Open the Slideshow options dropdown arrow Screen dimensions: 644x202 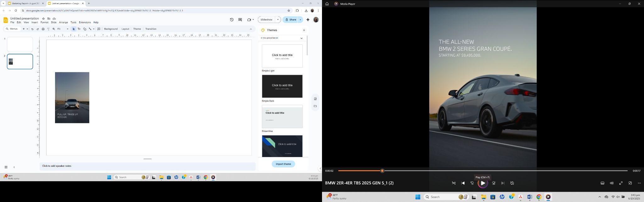pos(278,20)
